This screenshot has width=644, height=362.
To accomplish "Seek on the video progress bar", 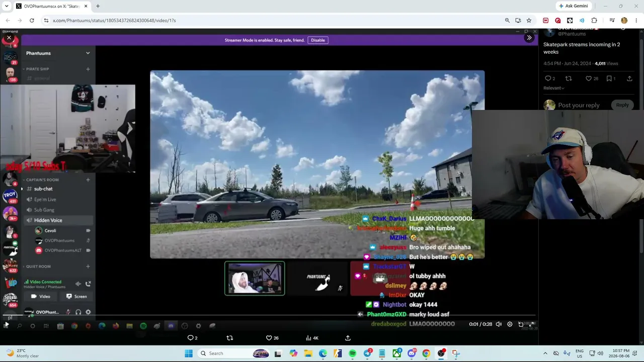I will click(x=269, y=316).
